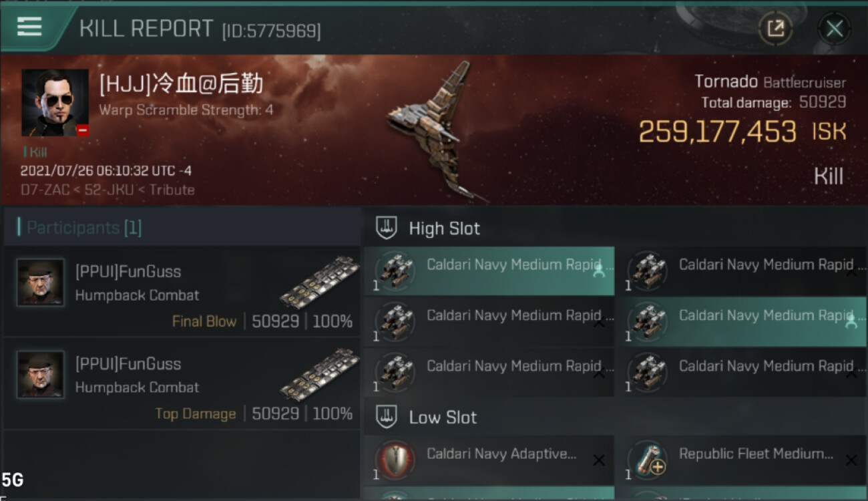Click the High Slot section header
Image resolution: width=868 pixels, height=501 pixels.
click(444, 228)
